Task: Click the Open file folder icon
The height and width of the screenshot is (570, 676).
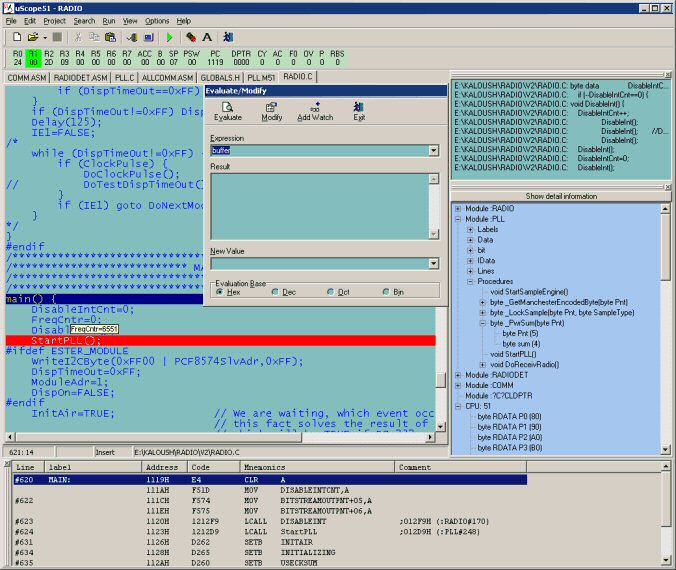Action: [32, 37]
